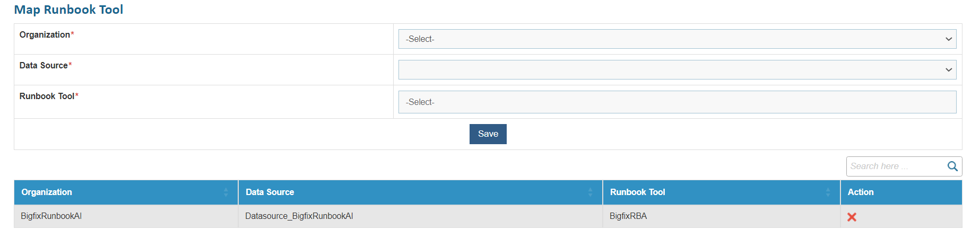This screenshot has width=980, height=238.
Task: Delete the BigfixRunbookAI mapping with red X
Action: pos(852,217)
